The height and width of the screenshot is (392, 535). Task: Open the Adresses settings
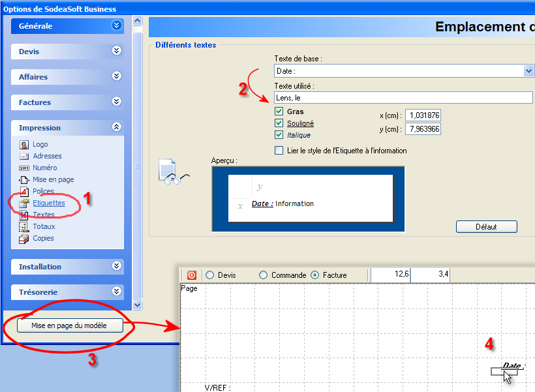[x=47, y=156]
